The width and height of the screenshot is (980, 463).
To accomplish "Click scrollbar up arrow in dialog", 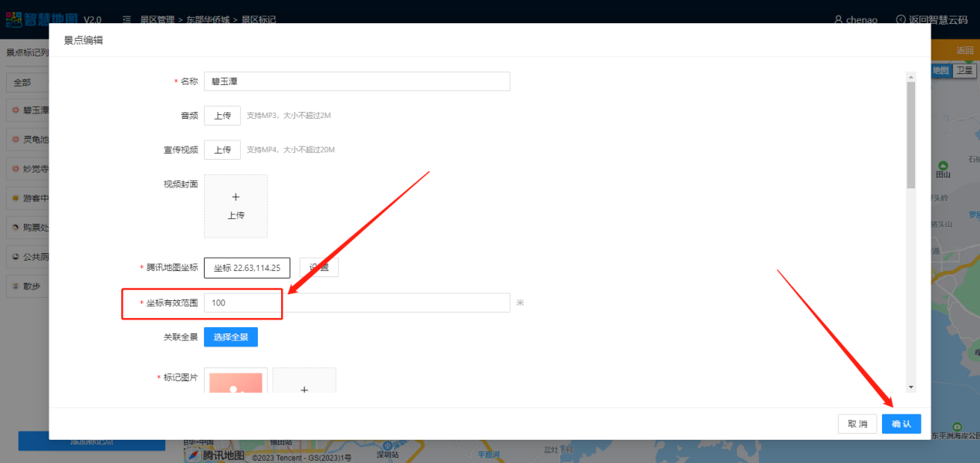I will (911, 77).
